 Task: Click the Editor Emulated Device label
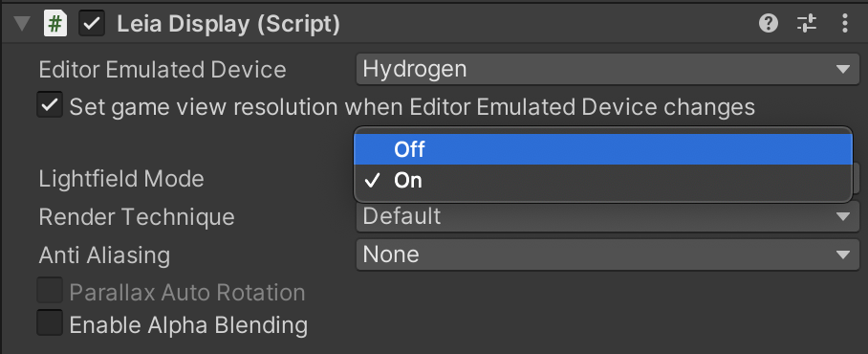coord(163,70)
